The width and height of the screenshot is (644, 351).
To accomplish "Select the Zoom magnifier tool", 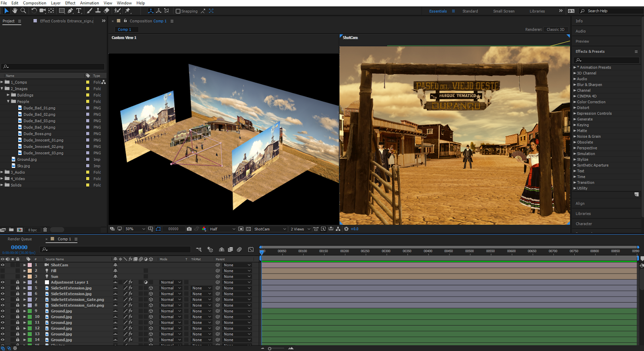I will pos(23,11).
